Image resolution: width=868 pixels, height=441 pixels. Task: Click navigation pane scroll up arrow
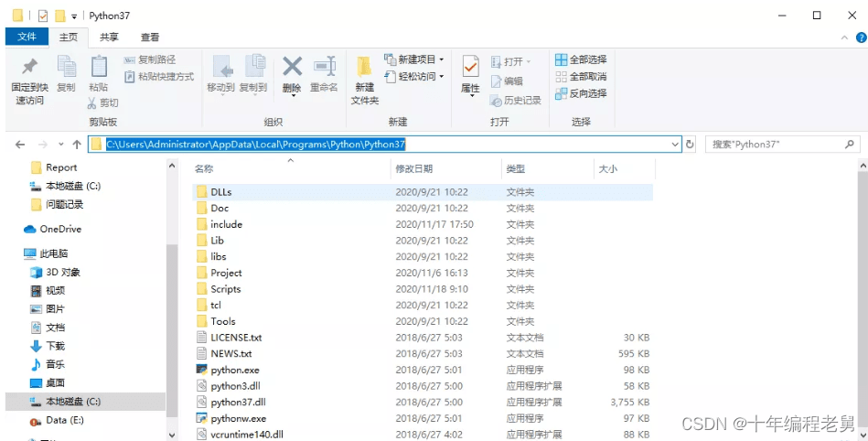tap(172, 166)
